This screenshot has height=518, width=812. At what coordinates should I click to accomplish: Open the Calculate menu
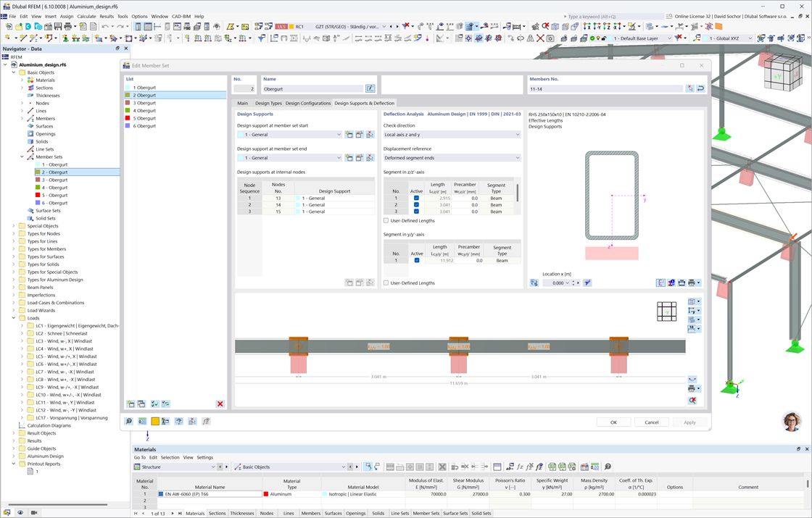pos(86,16)
